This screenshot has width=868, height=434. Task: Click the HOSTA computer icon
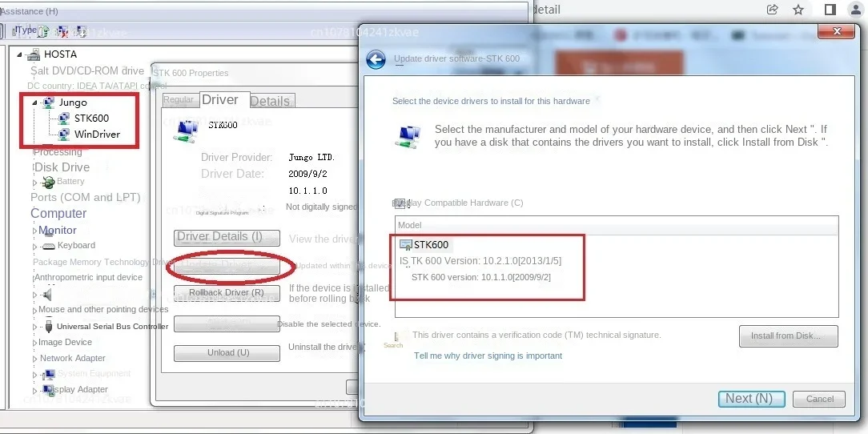[34, 54]
